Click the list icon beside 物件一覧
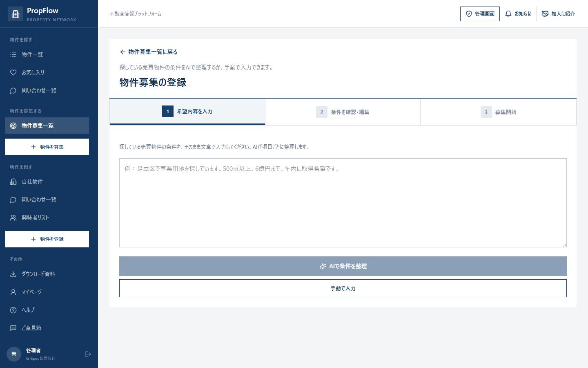 click(13, 54)
